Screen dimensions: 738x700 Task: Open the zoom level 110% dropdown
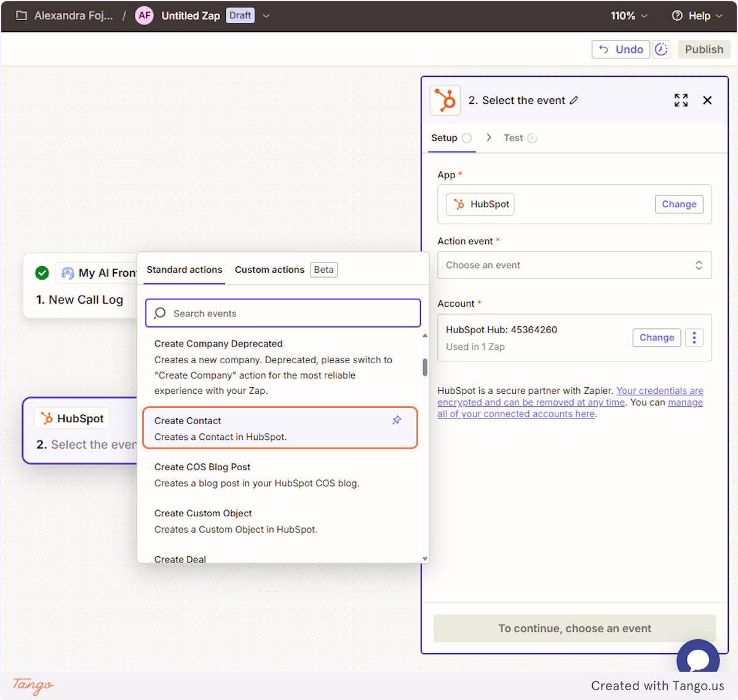[x=629, y=16]
